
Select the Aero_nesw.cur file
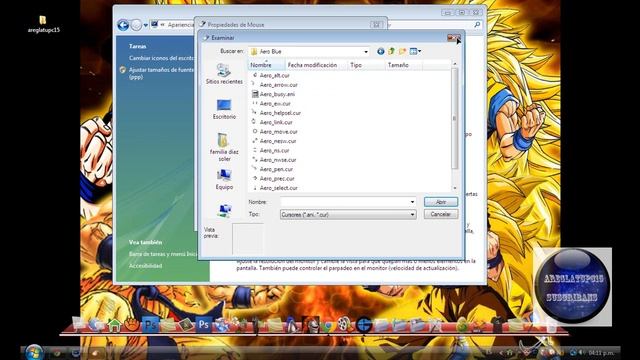[x=274, y=141]
